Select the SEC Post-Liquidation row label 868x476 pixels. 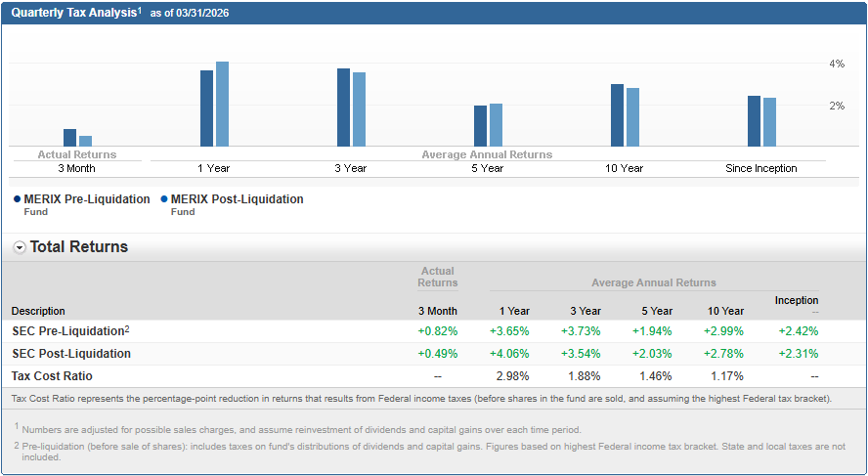click(x=71, y=354)
